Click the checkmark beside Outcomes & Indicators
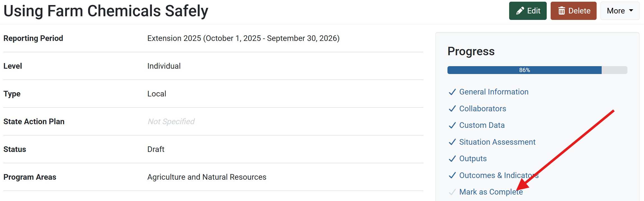The image size is (644, 201). [452, 175]
